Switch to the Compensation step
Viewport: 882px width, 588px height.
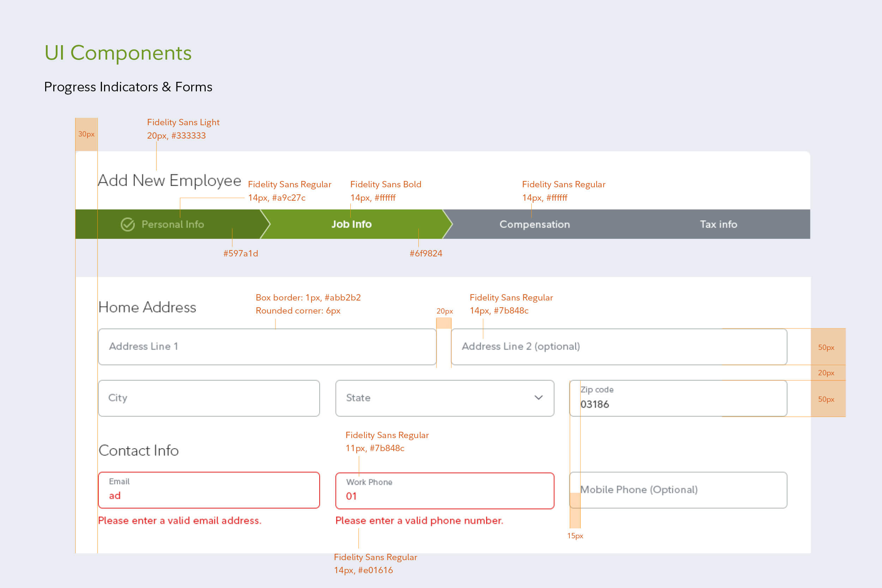534,224
